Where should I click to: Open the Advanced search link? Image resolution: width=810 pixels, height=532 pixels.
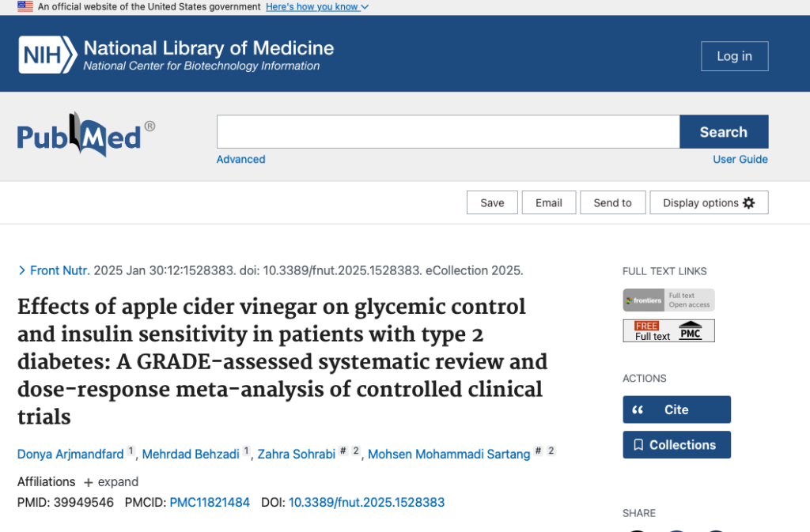[240, 160]
